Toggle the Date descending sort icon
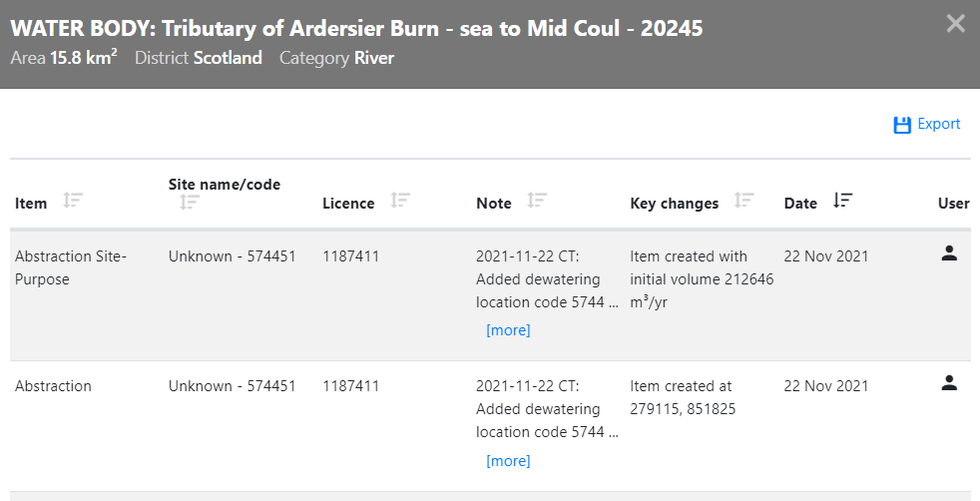The image size is (980, 501). pos(842,201)
